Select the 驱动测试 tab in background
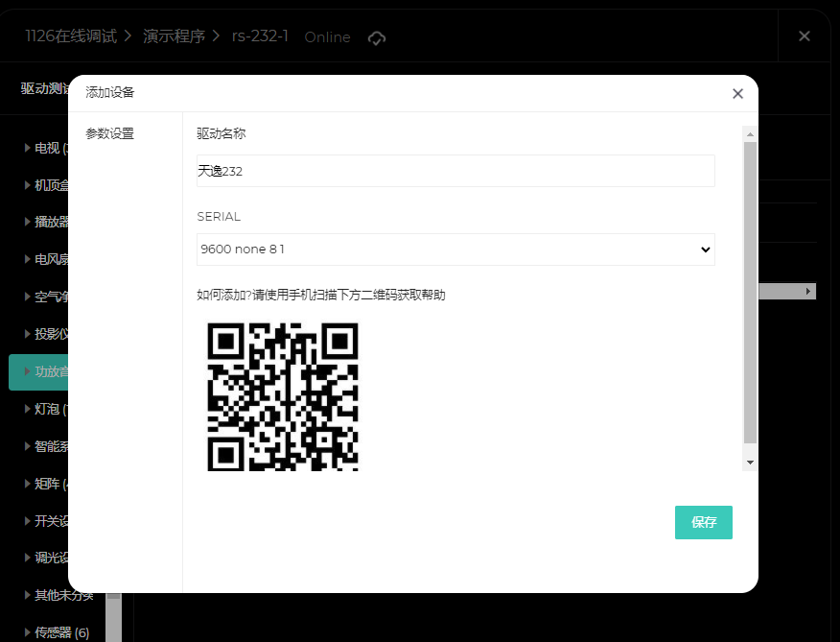This screenshot has width=840, height=642. click(45, 88)
